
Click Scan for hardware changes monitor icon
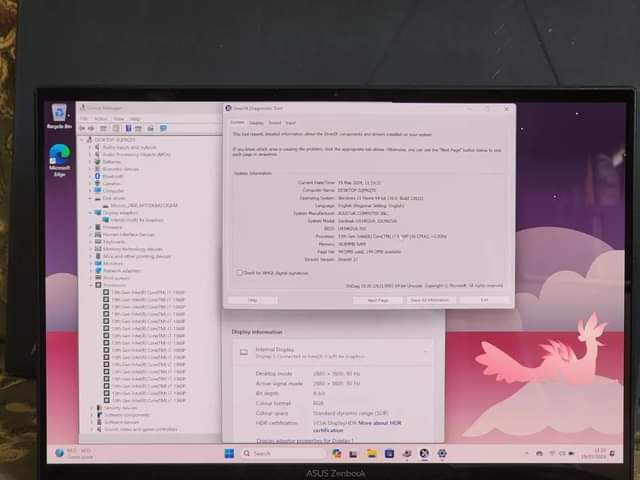pyautogui.click(x=163, y=129)
